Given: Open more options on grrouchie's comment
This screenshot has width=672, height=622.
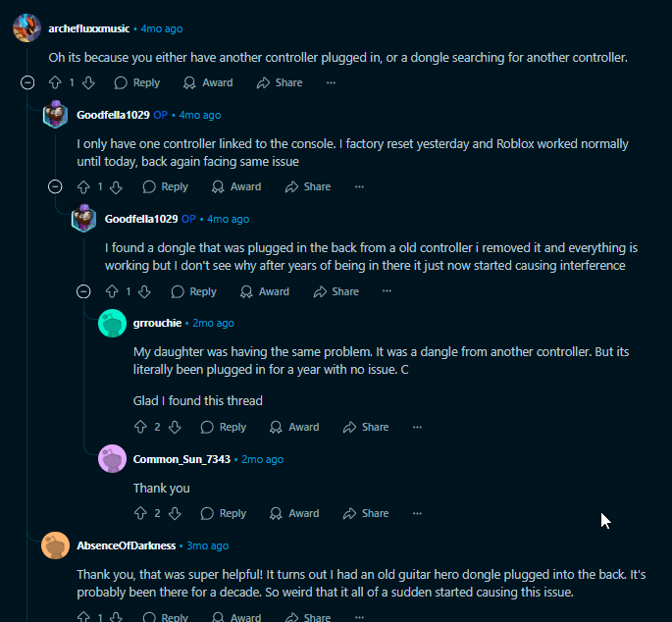Looking at the screenshot, I should (417, 428).
